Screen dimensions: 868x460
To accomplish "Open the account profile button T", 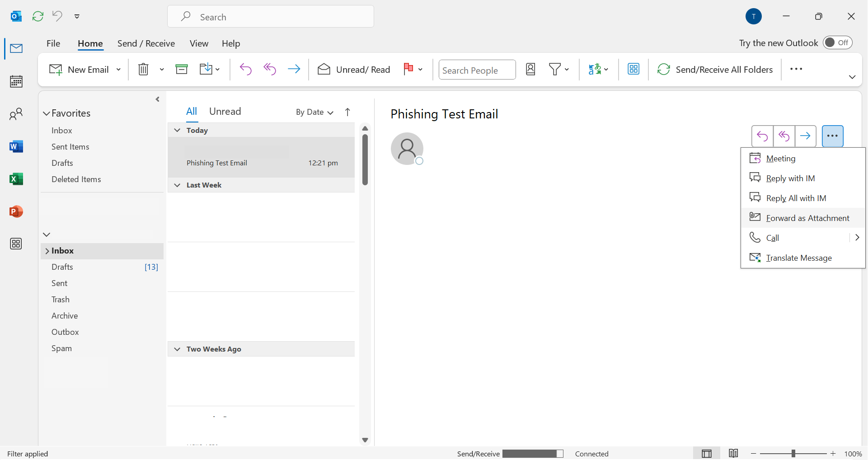I will (754, 16).
